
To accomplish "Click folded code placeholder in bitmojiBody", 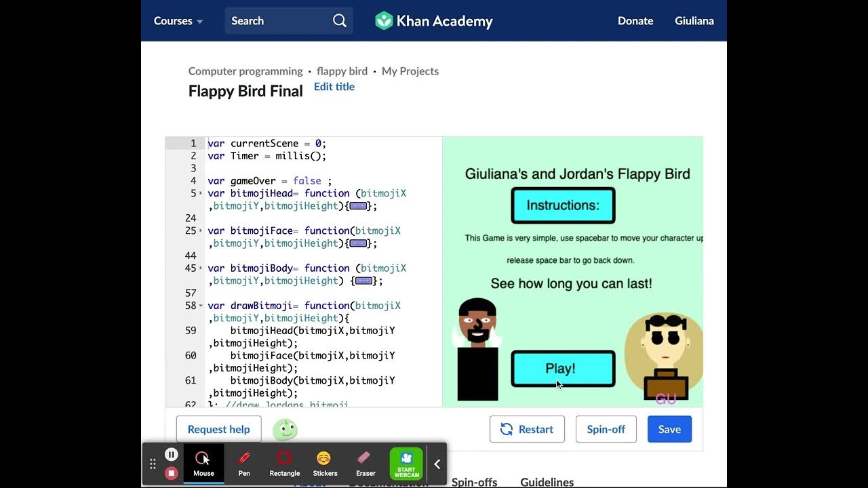I will pos(364,281).
